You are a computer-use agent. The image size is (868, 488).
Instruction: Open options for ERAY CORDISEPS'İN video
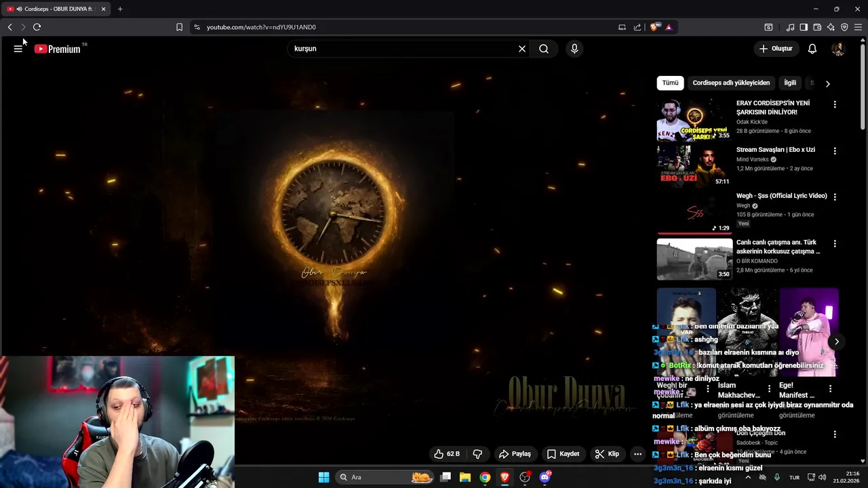click(x=835, y=104)
